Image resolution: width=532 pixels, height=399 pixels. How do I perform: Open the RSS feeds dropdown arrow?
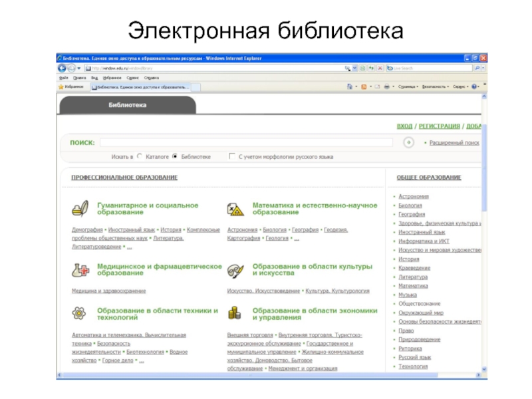[370, 87]
